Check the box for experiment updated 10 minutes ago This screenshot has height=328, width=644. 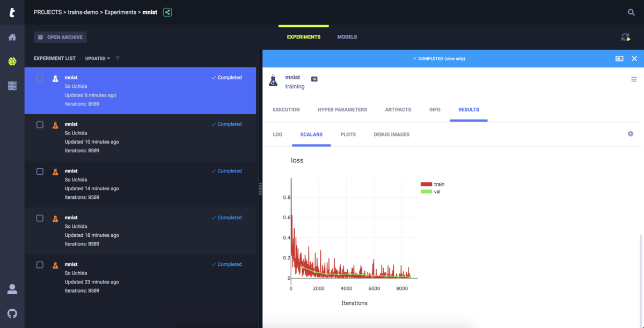(40, 124)
